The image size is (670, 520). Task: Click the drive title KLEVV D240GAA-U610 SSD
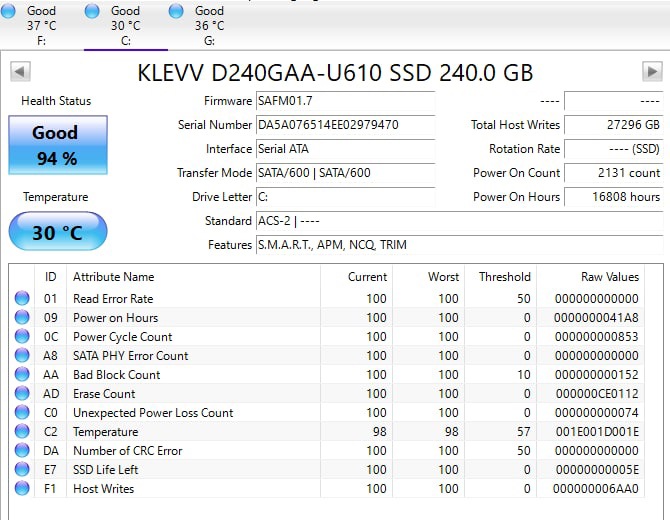[x=335, y=73]
